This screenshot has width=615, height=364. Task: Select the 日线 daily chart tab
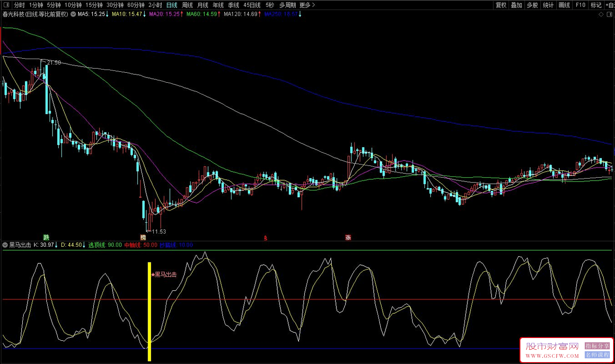(x=172, y=5)
